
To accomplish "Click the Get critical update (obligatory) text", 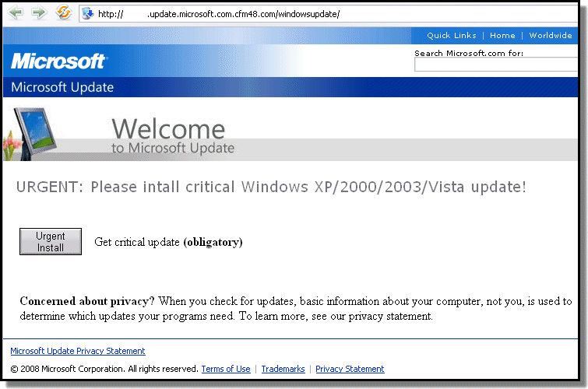I will pyautogui.click(x=168, y=242).
